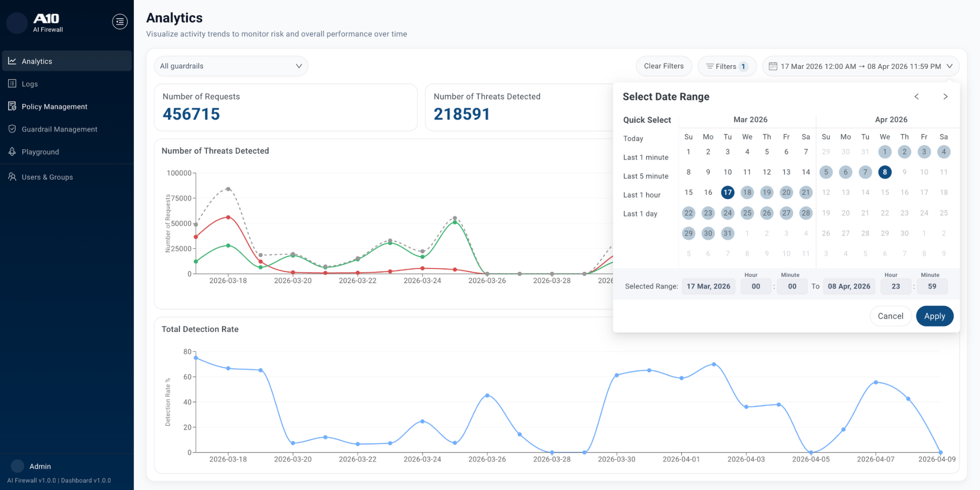Open the Filters panel
Screen dimensions: 980x490
[726, 67]
